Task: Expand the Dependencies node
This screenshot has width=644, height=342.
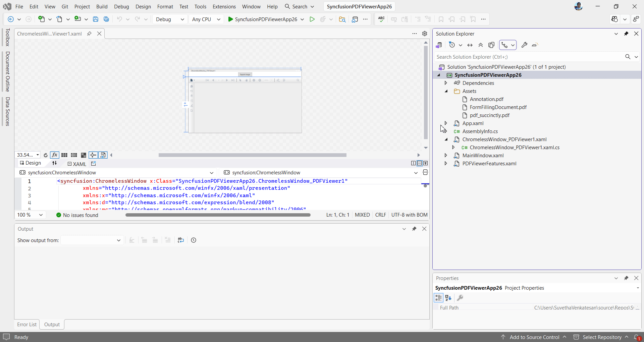Action: click(x=446, y=83)
